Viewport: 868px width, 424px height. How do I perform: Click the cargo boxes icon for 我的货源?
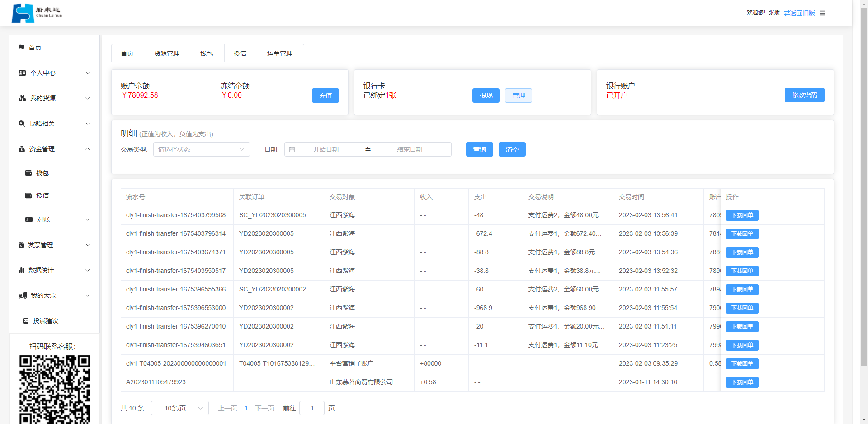(22, 98)
